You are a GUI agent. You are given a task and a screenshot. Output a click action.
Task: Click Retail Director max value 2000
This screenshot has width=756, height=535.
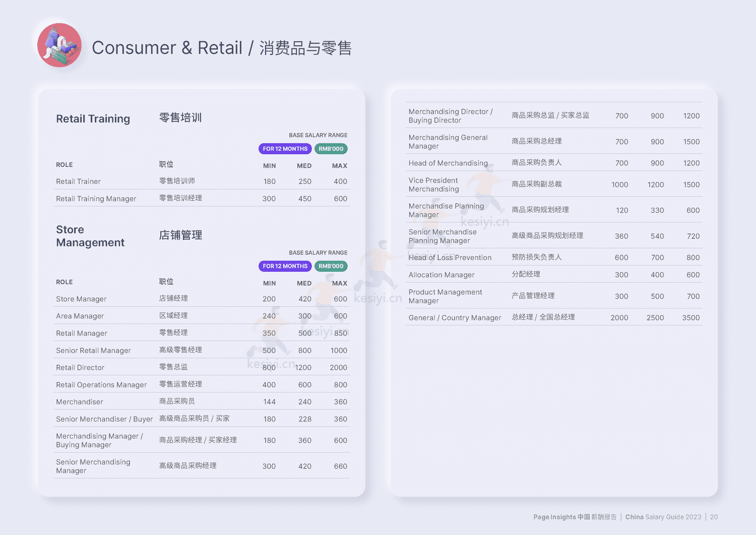(x=338, y=368)
